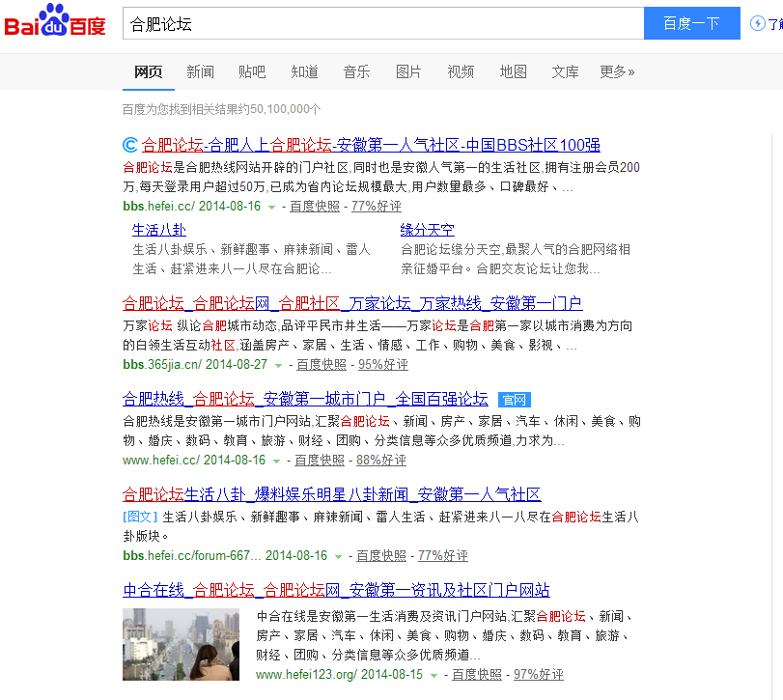The height and width of the screenshot is (700, 783).
Task: Expand the dropdown arrow after bbs.hefei.cc/ 2014-08-16
Action: click(271, 208)
